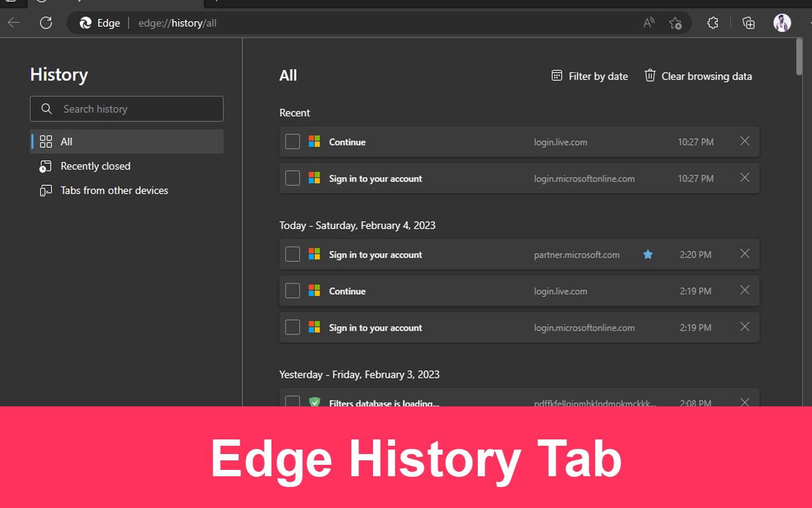Check the 10:27 PM Sign in to your account checkbox
The width and height of the screenshot is (812, 508).
tap(292, 178)
